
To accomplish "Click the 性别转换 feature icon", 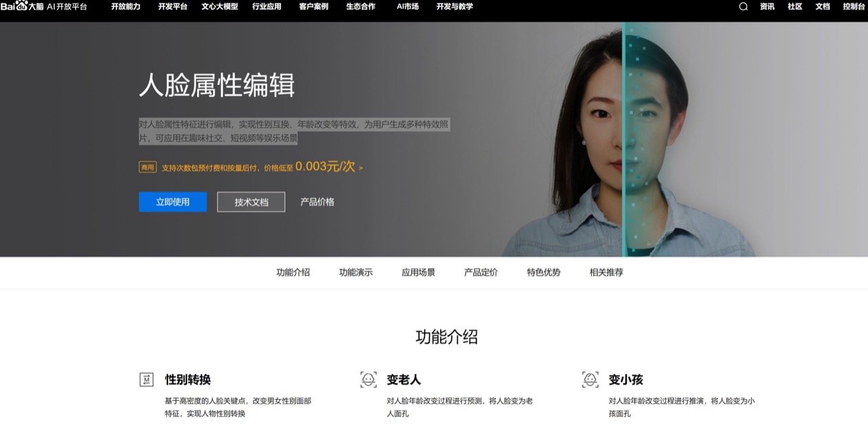I will coord(146,380).
